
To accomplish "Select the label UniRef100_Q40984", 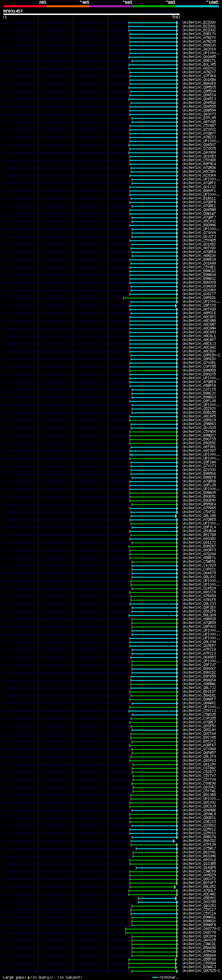I will tap(199, 152).
